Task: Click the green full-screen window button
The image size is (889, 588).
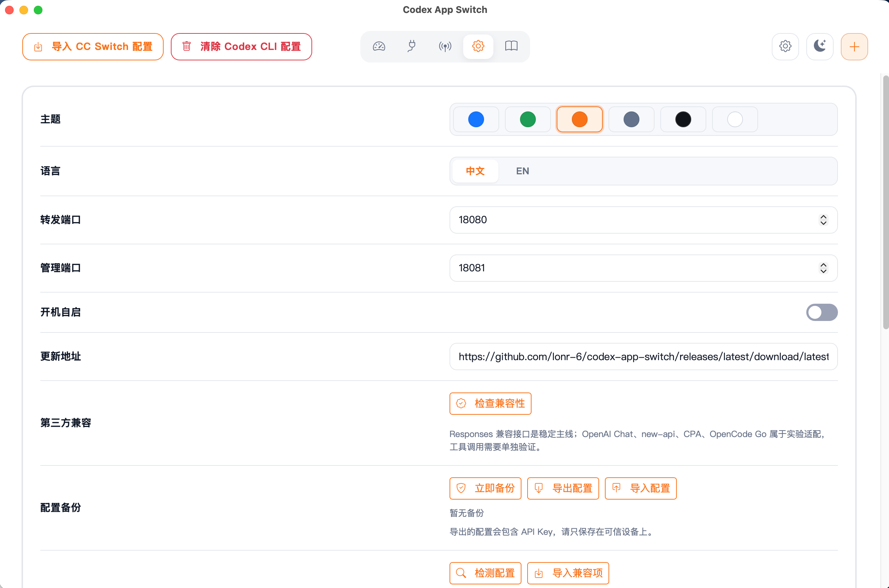Action: [38, 10]
